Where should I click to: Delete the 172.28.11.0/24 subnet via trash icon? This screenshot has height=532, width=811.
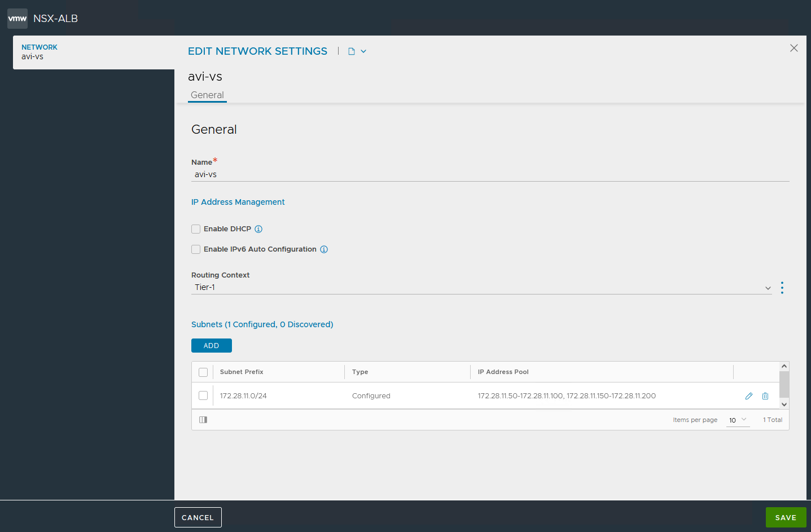(x=765, y=396)
